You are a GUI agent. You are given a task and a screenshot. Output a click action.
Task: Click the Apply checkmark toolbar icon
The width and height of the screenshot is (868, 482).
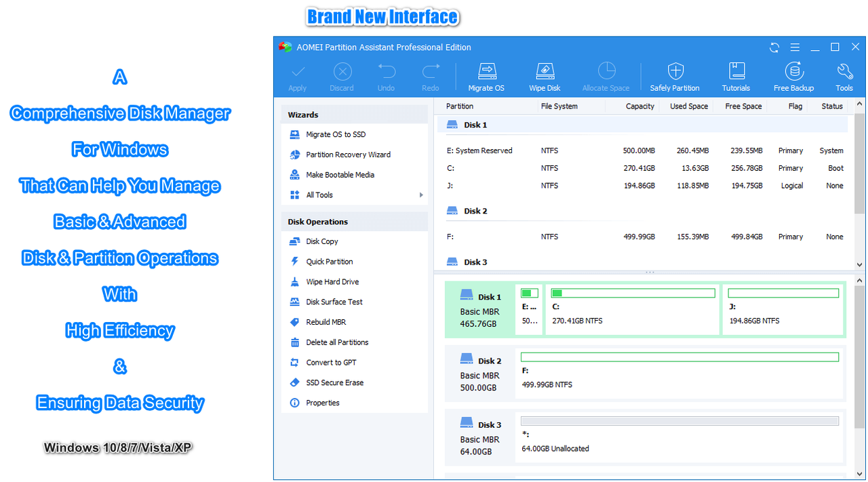pos(297,71)
